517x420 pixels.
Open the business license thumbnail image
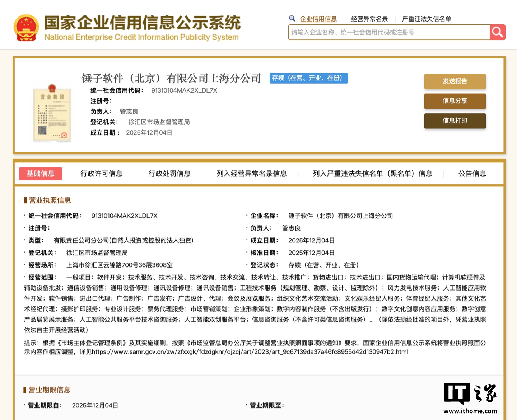tap(52, 113)
